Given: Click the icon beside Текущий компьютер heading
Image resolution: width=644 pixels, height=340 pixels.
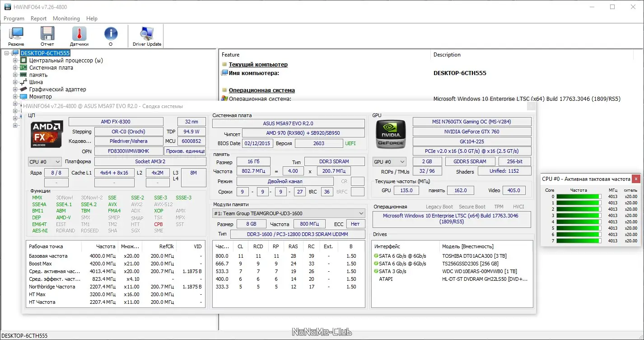Looking at the screenshot, I should pyautogui.click(x=224, y=65).
